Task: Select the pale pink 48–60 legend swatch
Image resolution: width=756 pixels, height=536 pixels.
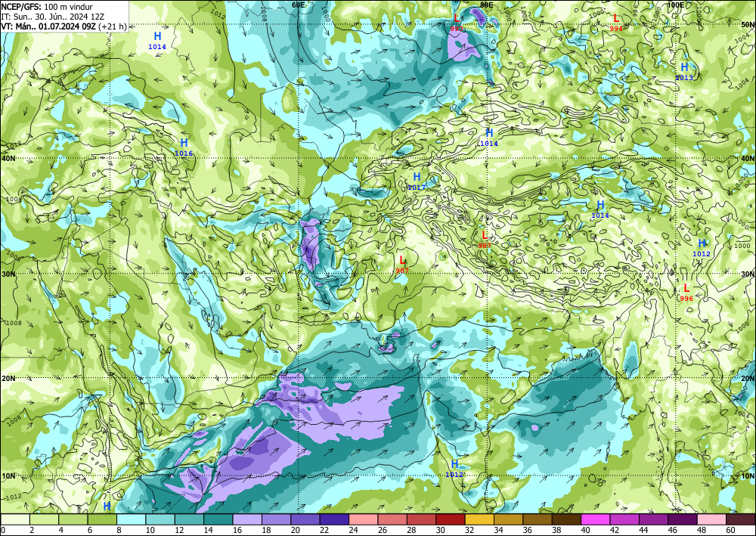Action: (711, 519)
